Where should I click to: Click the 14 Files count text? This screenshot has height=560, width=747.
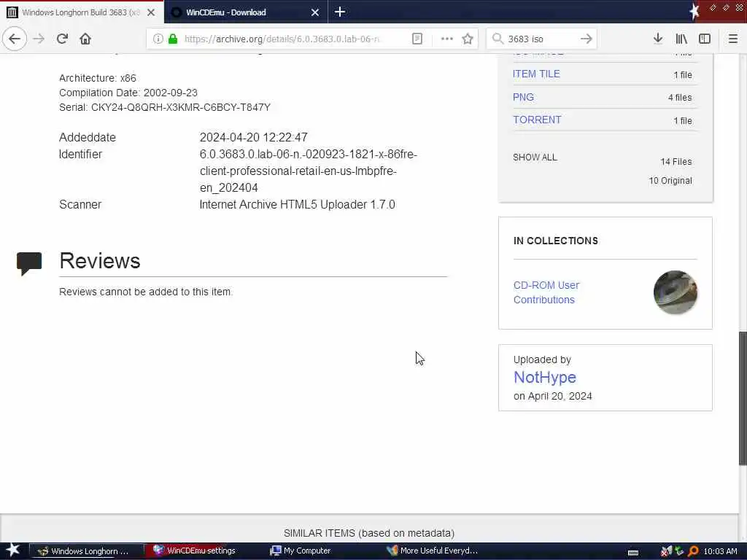click(x=676, y=162)
